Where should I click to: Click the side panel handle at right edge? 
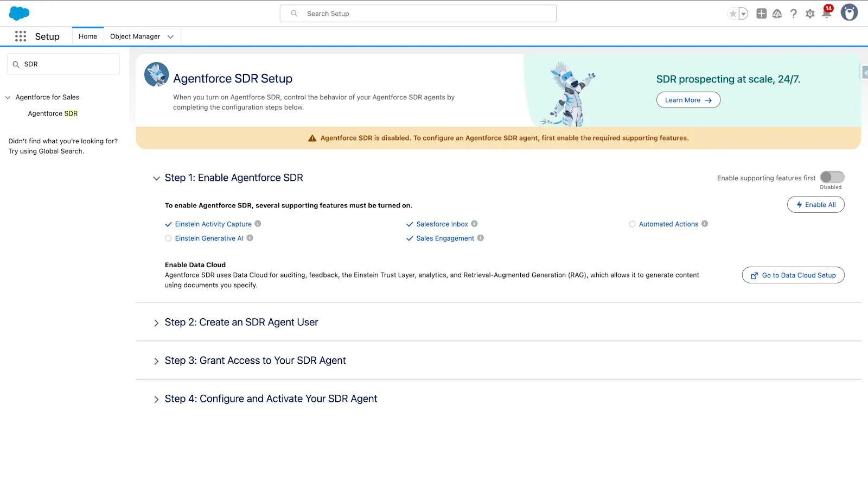(865, 72)
